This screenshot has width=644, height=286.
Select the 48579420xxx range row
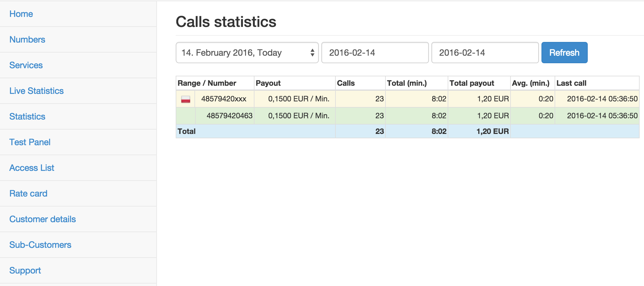pyautogui.click(x=224, y=99)
